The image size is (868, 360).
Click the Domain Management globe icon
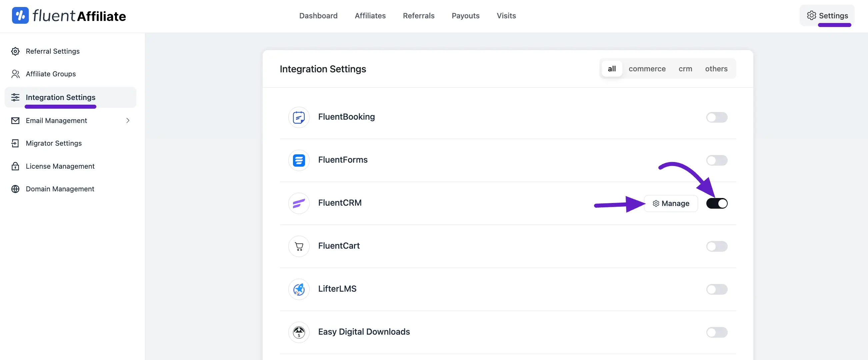click(15, 189)
